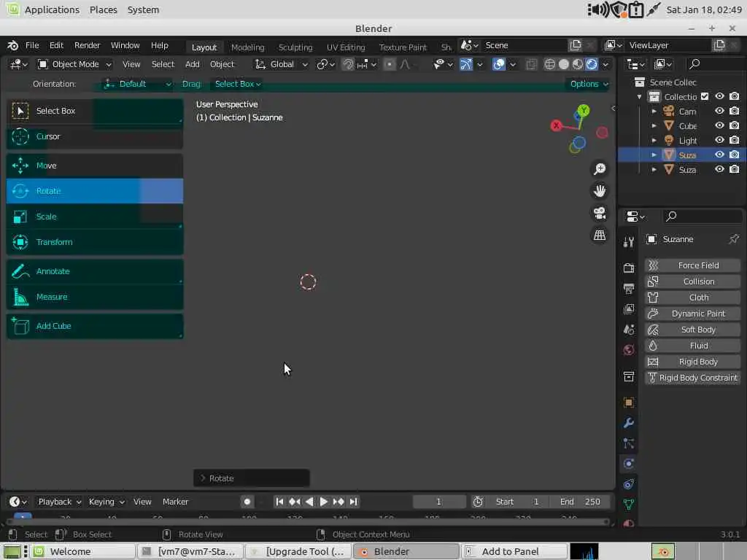This screenshot has height=560, width=747.
Task: Switch to the Sculpting workspace tab
Action: click(295, 47)
